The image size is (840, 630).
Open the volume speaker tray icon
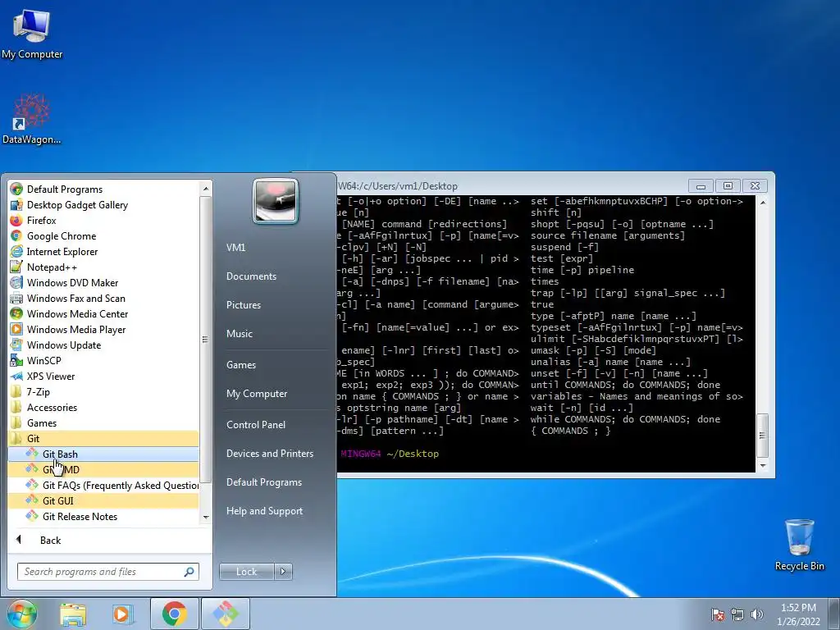(x=756, y=614)
